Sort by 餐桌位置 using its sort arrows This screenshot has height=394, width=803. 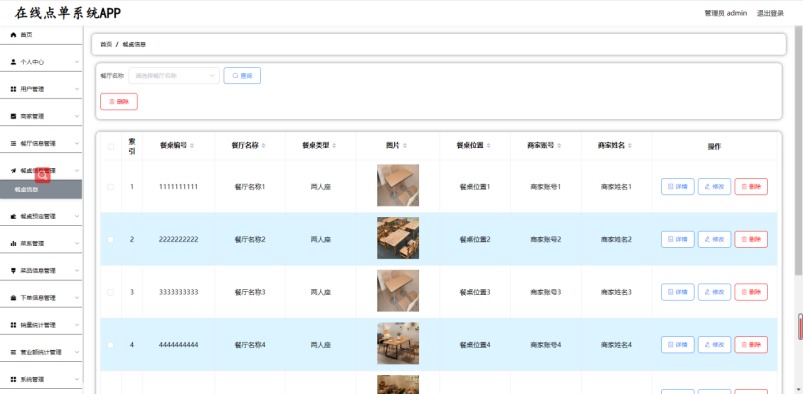click(488, 146)
